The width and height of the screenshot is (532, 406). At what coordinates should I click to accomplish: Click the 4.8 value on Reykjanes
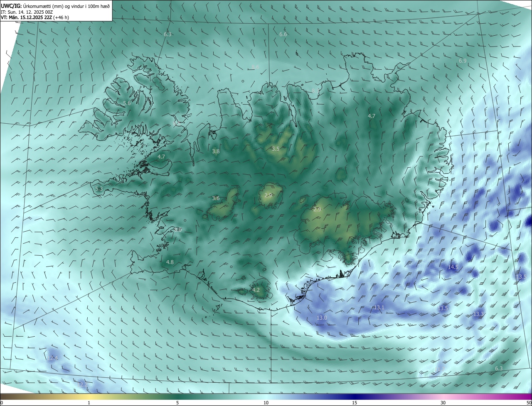pos(170,262)
